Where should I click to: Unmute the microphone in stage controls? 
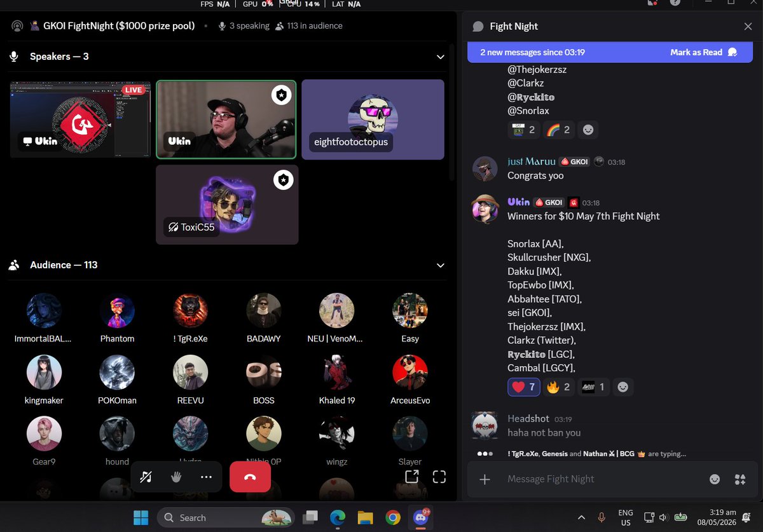click(x=146, y=477)
